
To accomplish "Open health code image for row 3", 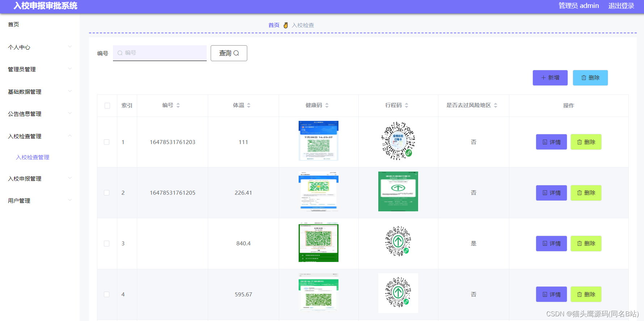I will 319,242.
